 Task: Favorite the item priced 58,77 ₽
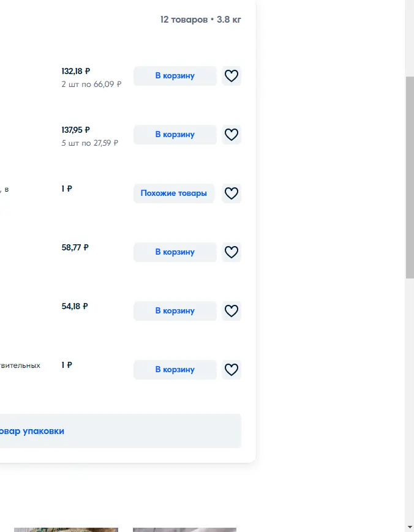[231, 252]
